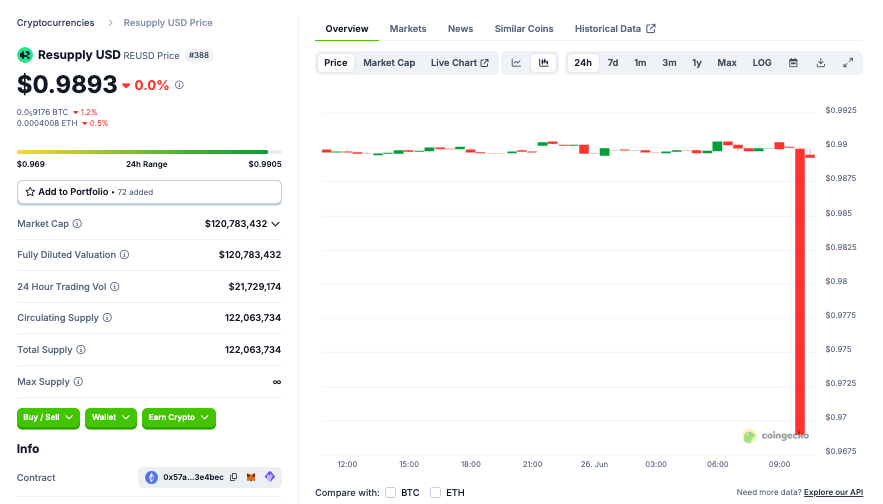
Task: Click star icon on Add to Portfolio
Action: 30,192
